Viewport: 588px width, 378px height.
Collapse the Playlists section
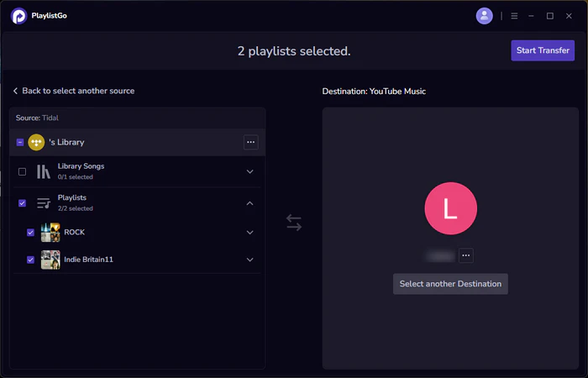(x=249, y=203)
